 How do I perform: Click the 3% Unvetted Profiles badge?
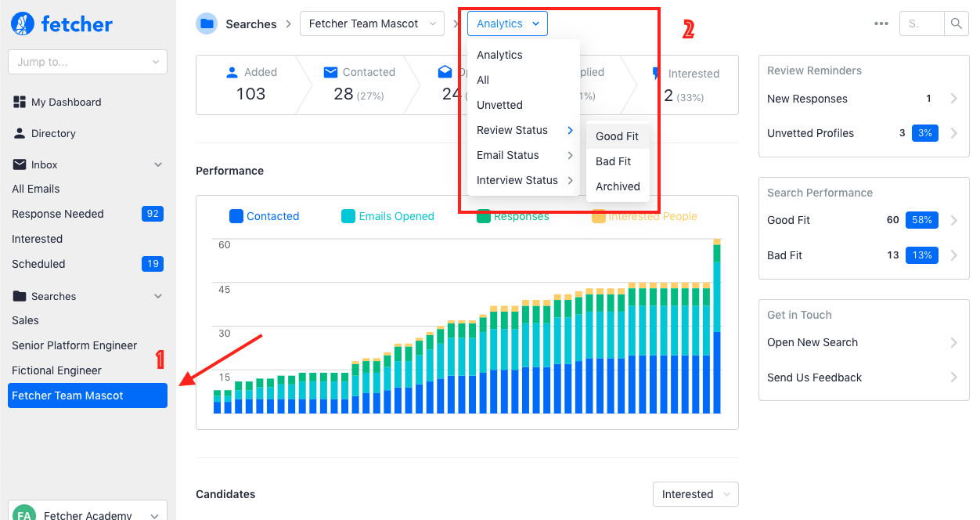(x=925, y=133)
